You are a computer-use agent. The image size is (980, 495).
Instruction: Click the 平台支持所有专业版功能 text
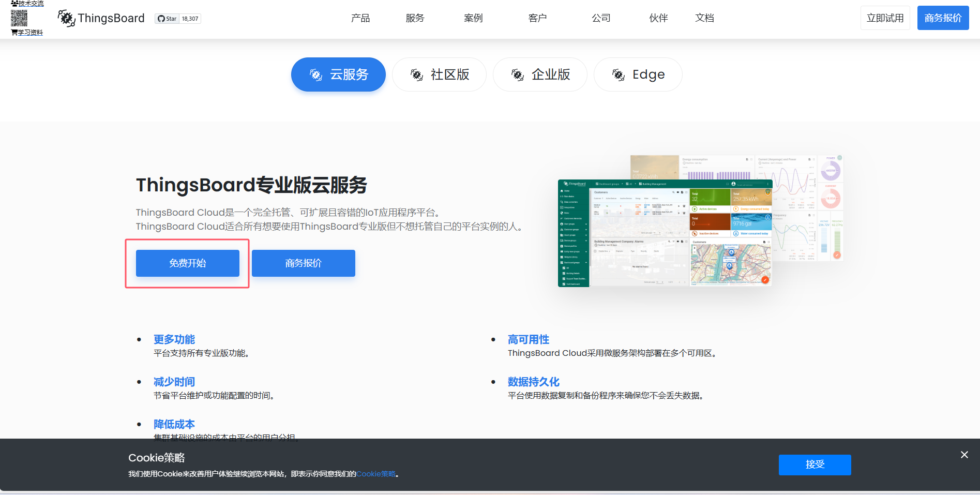201,353
